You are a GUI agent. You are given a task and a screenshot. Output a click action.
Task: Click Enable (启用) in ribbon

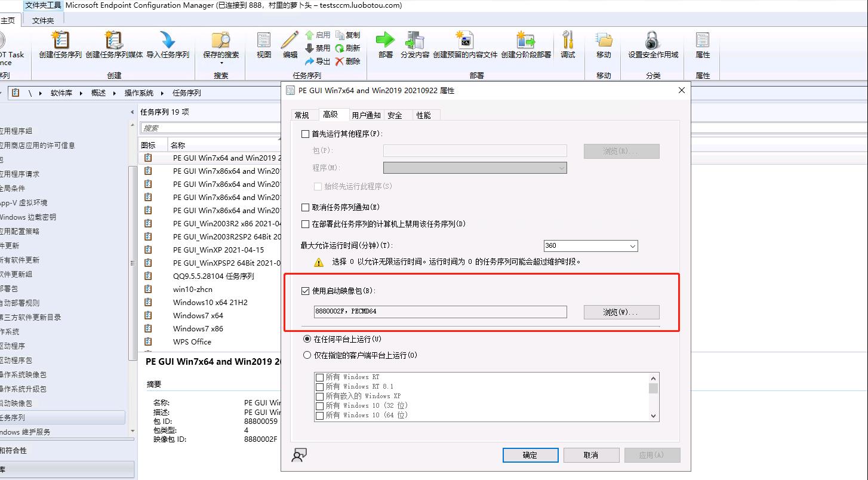coord(318,35)
